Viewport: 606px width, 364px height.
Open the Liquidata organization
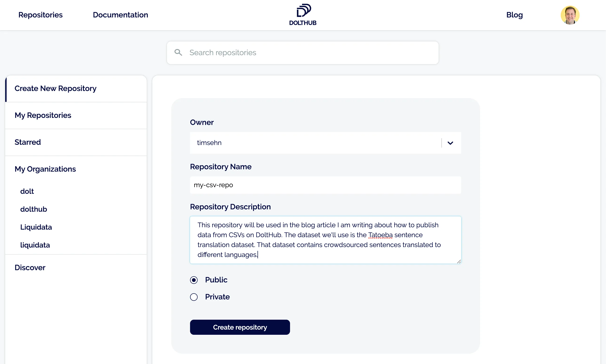[x=36, y=227]
